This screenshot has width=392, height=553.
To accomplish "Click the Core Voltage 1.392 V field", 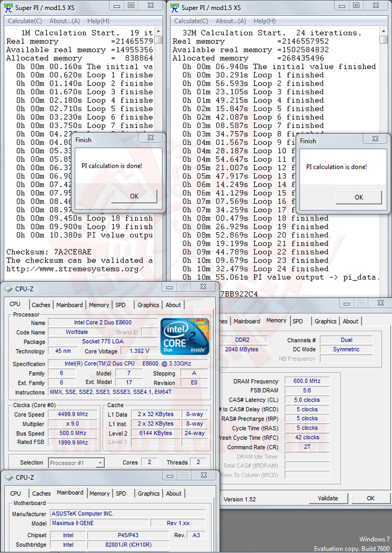I will [x=139, y=351].
